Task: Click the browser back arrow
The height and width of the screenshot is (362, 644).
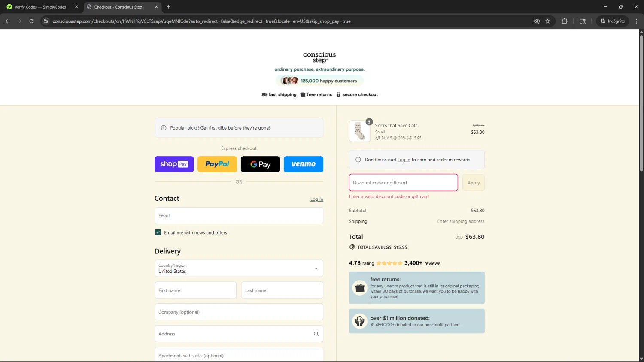Action: [7, 21]
